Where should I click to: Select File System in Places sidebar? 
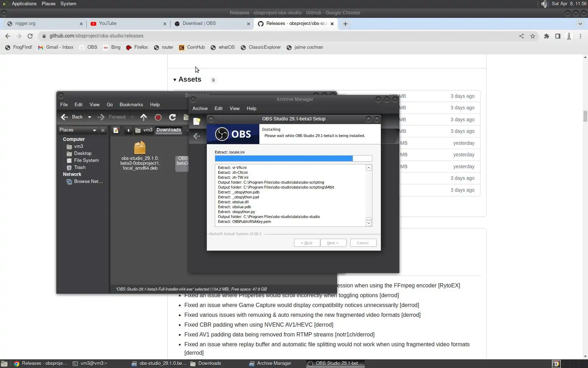click(x=83, y=161)
